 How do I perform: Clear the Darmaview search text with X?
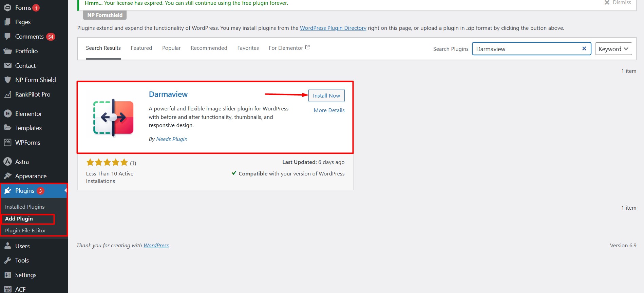[584, 49]
